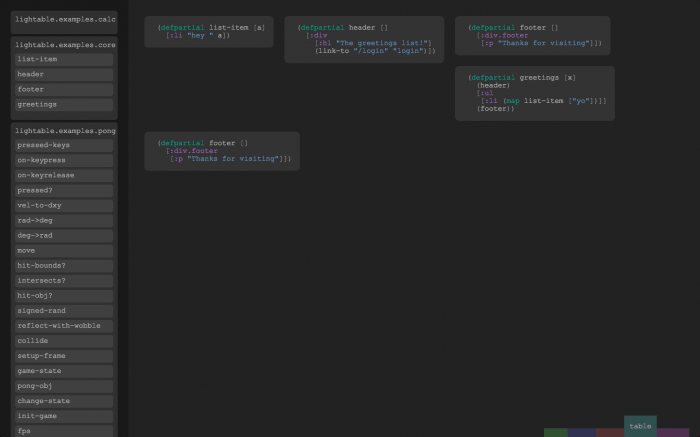Open the greetings function in sidebar
The width and height of the screenshot is (700, 437).
pos(64,104)
